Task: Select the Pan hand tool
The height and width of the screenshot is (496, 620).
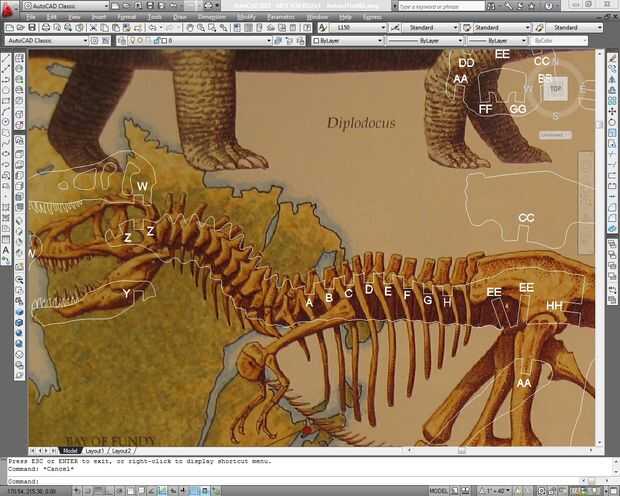Action: [190, 28]
